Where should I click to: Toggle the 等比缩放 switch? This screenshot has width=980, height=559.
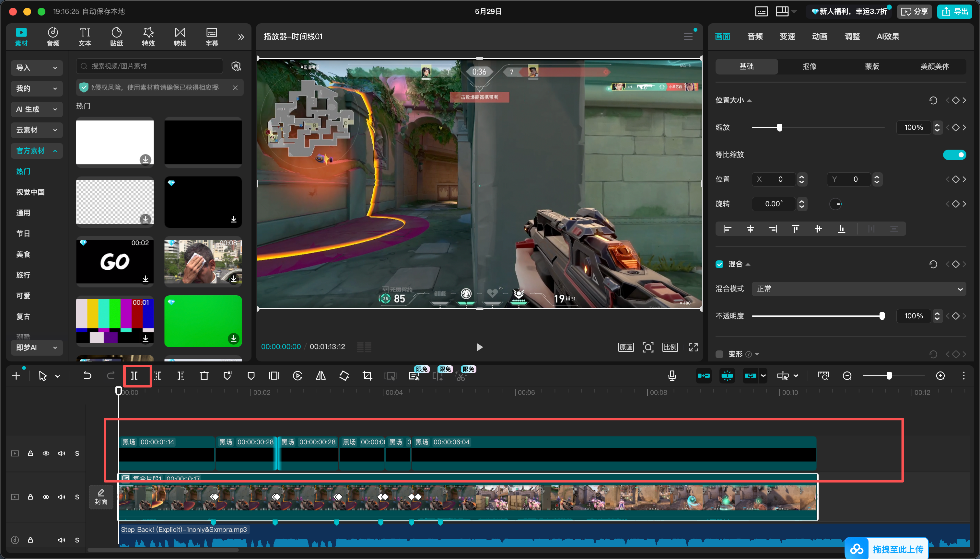954,155
